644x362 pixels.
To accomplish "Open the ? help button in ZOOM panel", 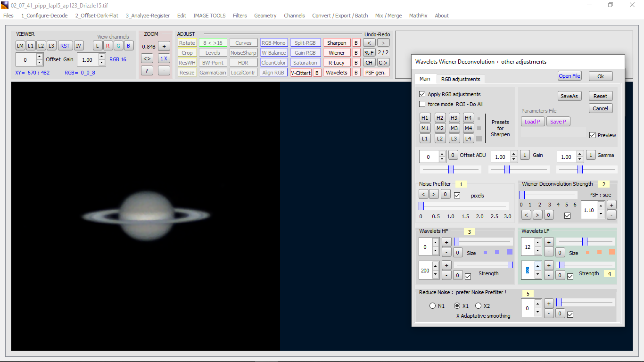I will tap(147, 70).
